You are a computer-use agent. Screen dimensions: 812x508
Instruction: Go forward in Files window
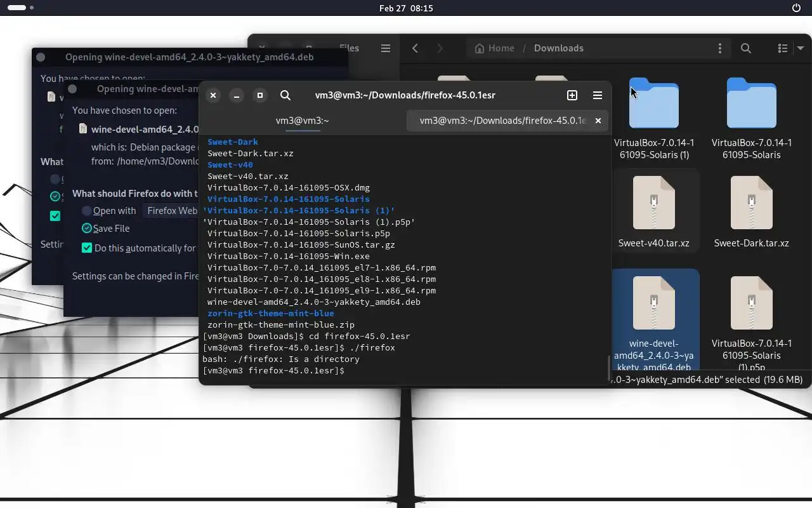[440, 48]
